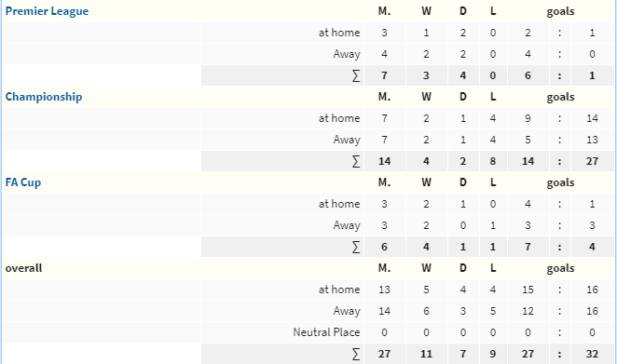Open the Championship competition link
617x364 pixels.
(x=44, y=97)
